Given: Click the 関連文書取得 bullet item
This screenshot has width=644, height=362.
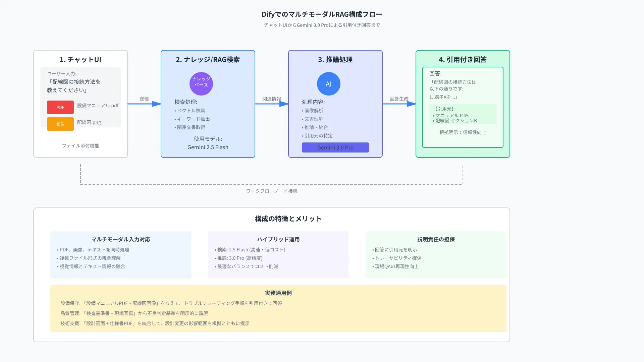Looking at the screenshot, I should click(x=190, y=127).
